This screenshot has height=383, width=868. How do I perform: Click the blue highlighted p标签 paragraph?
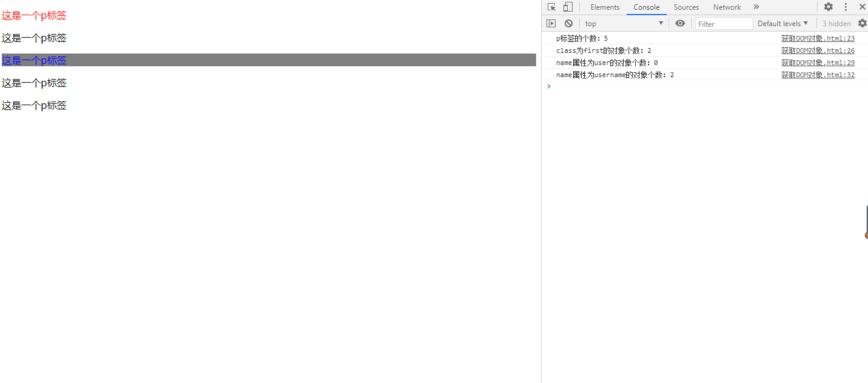click(x=269, y=60)
